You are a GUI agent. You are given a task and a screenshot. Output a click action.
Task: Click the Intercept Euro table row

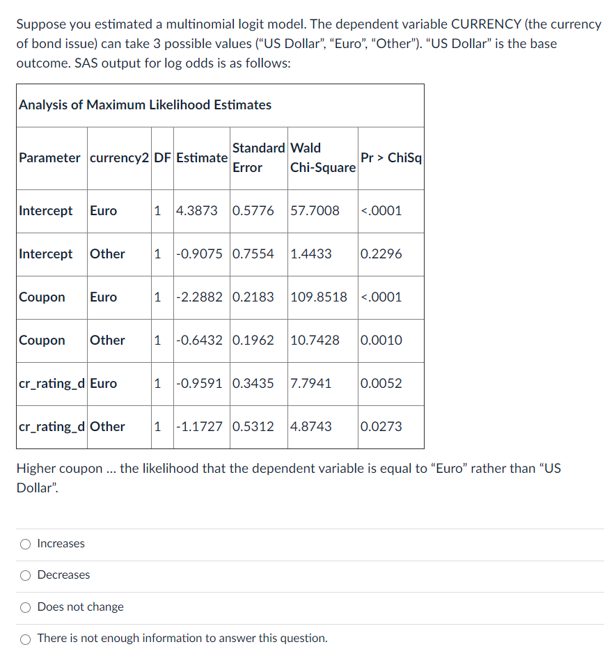point(209,211)
